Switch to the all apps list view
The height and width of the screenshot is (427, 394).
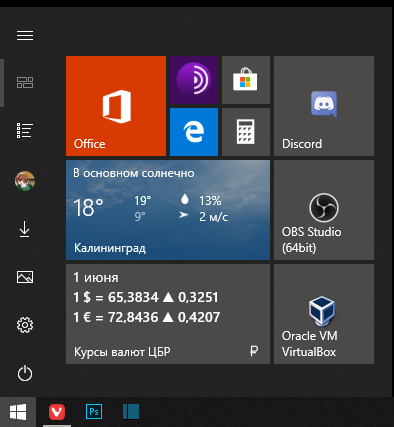(x=25, y=130)
